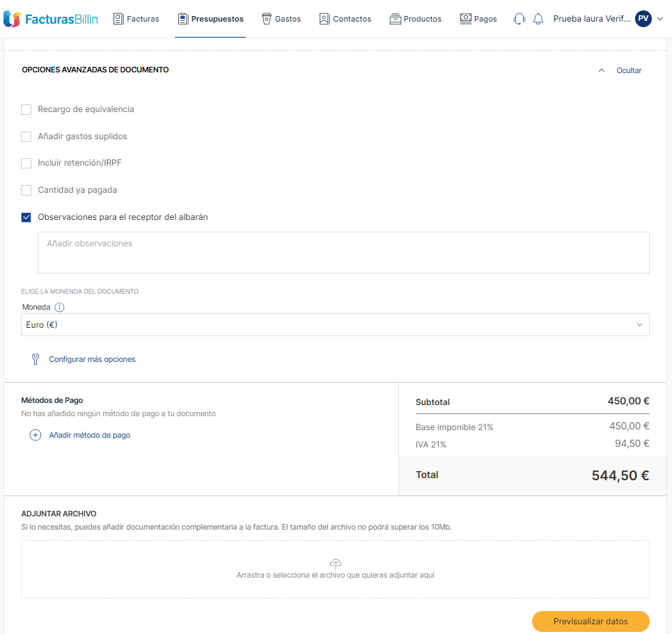
Task: Go to the Facturas tab
Action: pyautogui.click(x=136, y=19)
